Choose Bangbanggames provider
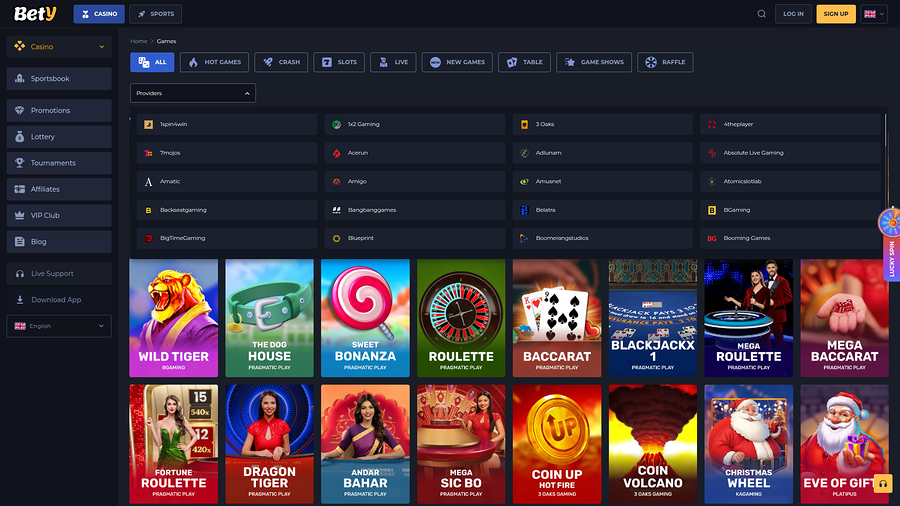This screenshot has height=506, width=900. 415,211
